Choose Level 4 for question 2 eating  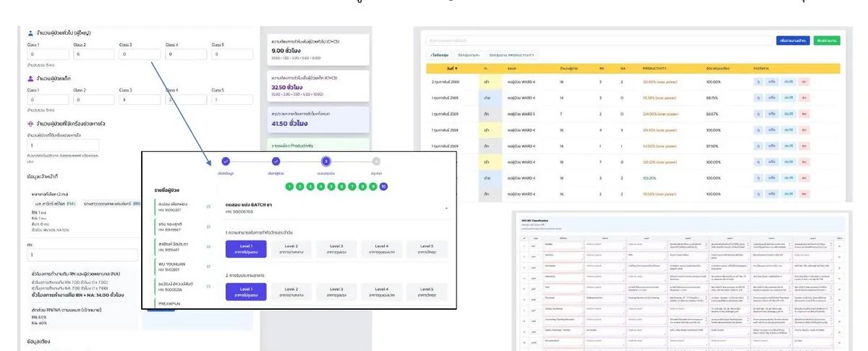click(381, 291)
